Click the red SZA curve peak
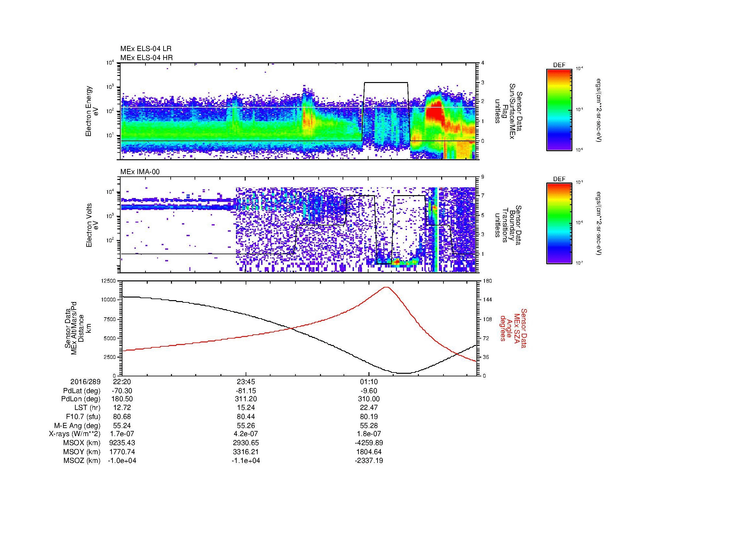 click(387, 287)
